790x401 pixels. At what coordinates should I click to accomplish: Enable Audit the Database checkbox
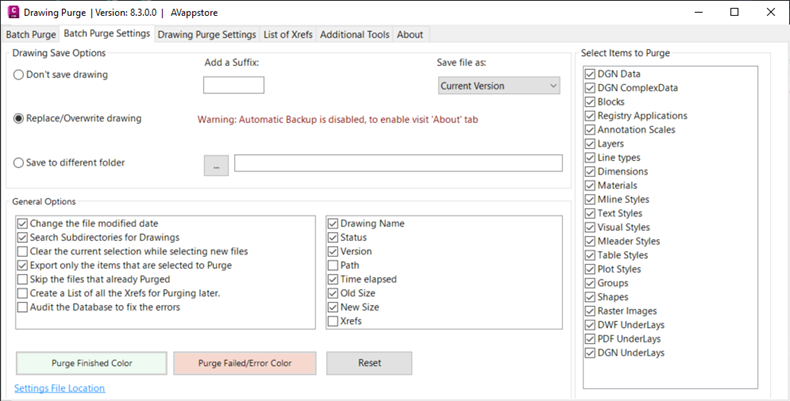coord(99,307)
